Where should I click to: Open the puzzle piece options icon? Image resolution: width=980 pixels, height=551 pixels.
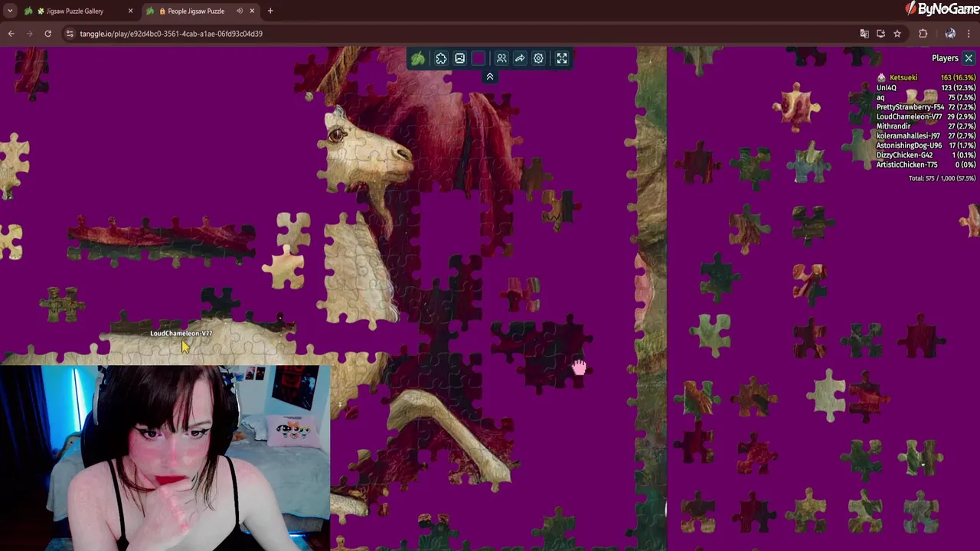coord(441,59)
